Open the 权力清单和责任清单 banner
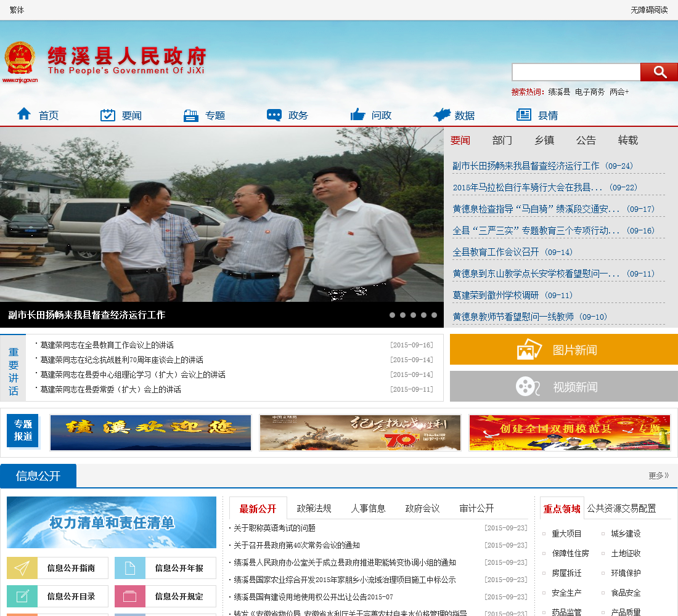Viewport: 678px width, 616px height. click(x=112, y=522)
